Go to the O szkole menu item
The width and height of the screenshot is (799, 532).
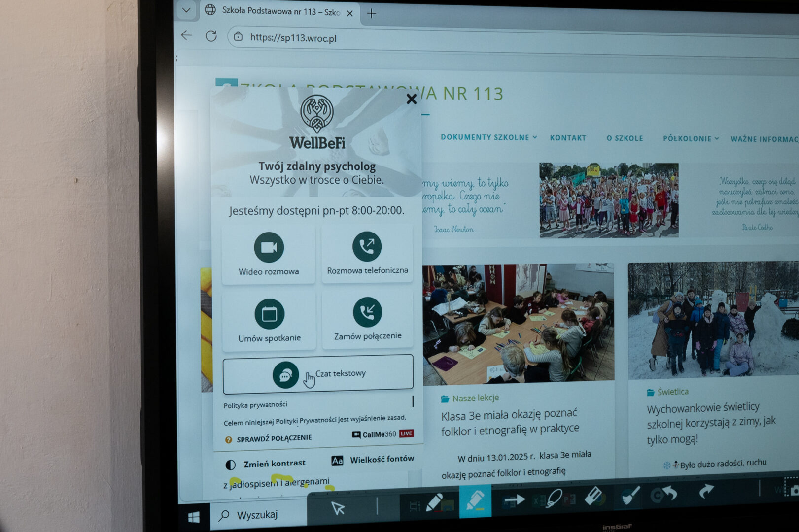click(x=625, y=138)
